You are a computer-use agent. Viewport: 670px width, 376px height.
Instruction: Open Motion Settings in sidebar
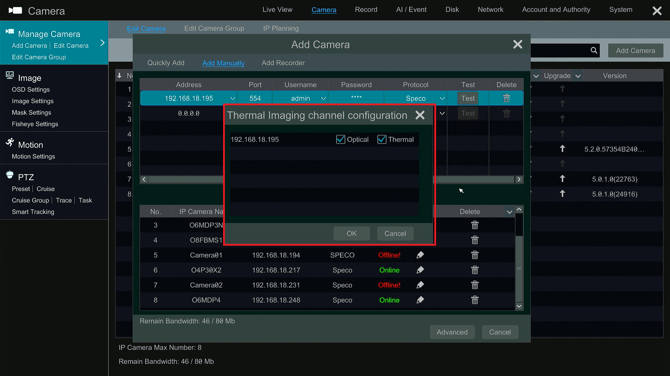pyautogui.click(x=33, y=156)
